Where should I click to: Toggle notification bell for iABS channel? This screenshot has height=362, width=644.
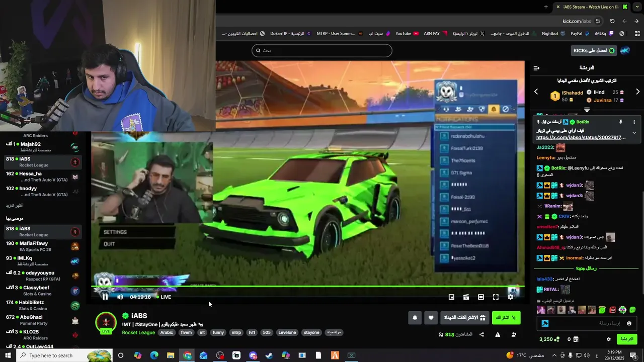[415, 318]
